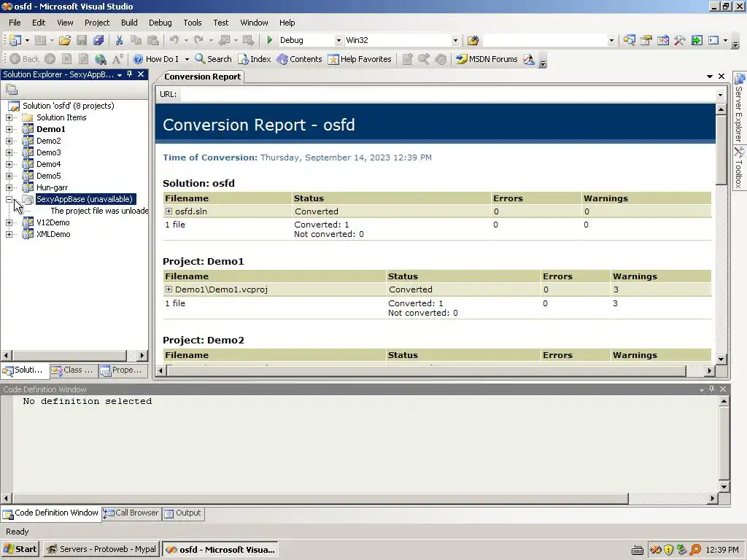This screenshot has width=747, height=560.
Task: Open the New Project dropdown arrow
Action: pos(27,41)
